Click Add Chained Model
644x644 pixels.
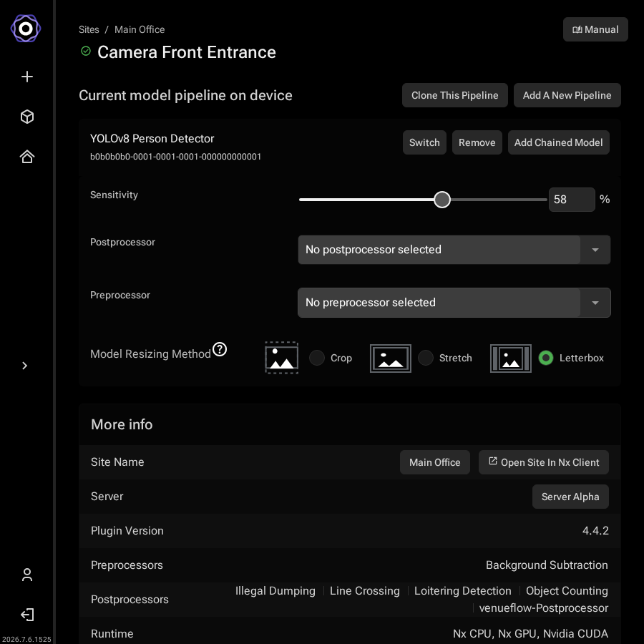[x=559, y=142]
